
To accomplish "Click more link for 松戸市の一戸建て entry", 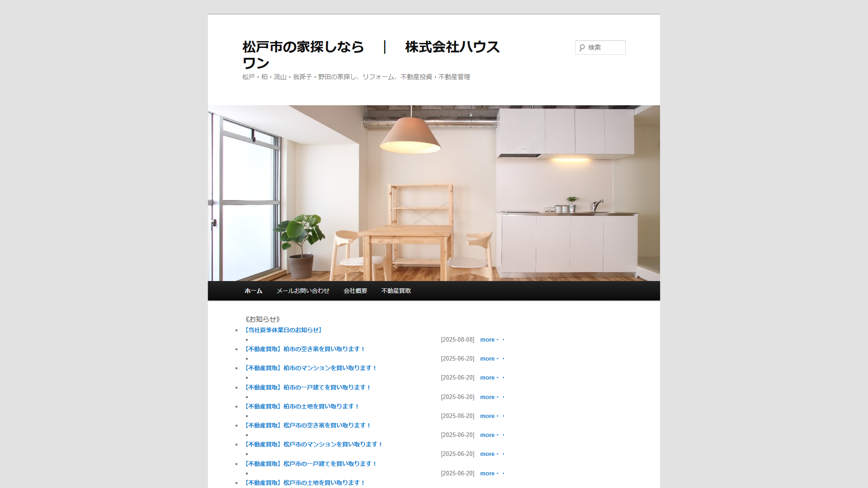I will [x=492, y=474].
